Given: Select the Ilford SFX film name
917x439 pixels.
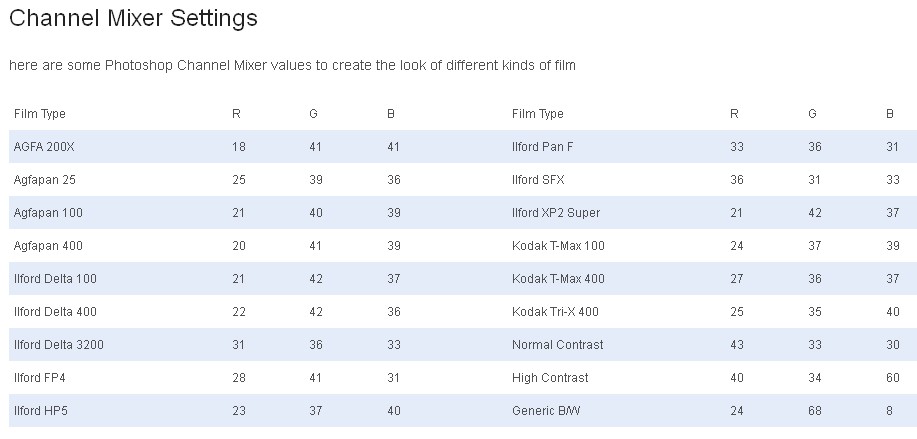Looking at the screenshot, I should point(537,180).
